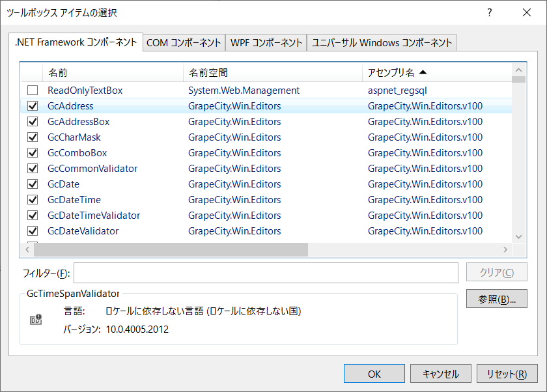
Task: Click the GcTimeSpanValidator component icon
Action: point(36,320)
